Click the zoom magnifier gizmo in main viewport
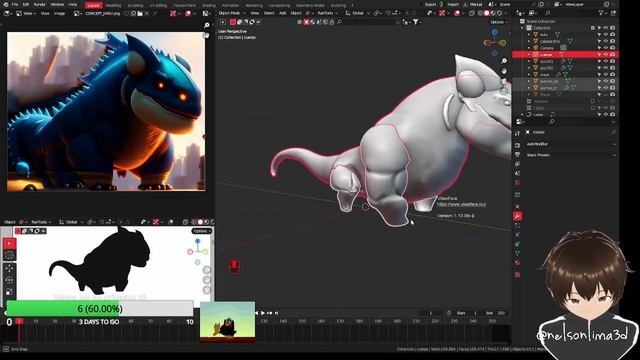The height and width of the screenshot is (360, 640). [x=504, y=61]
